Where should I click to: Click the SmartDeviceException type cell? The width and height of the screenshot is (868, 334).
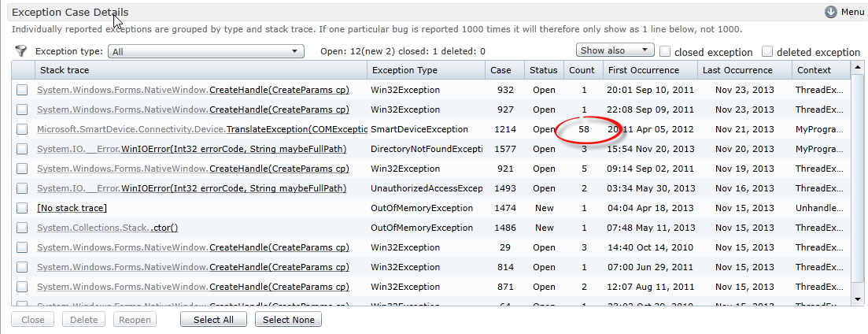(x=419, y=129)
